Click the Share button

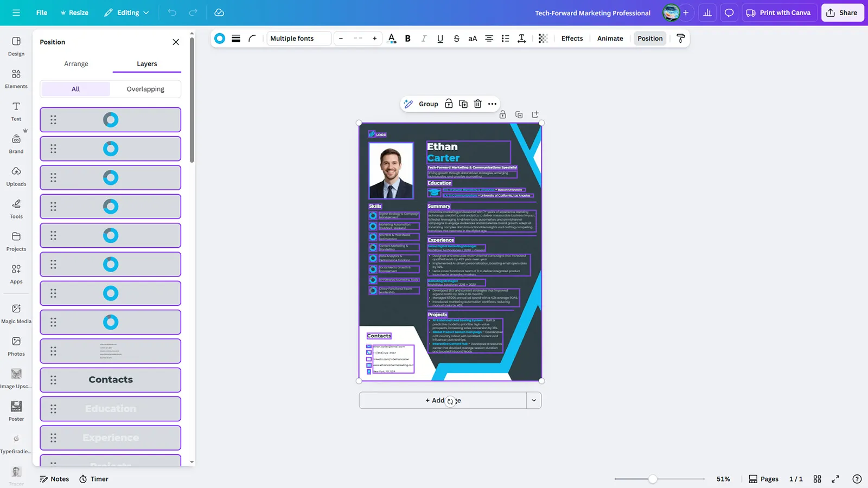click(842, 12)
